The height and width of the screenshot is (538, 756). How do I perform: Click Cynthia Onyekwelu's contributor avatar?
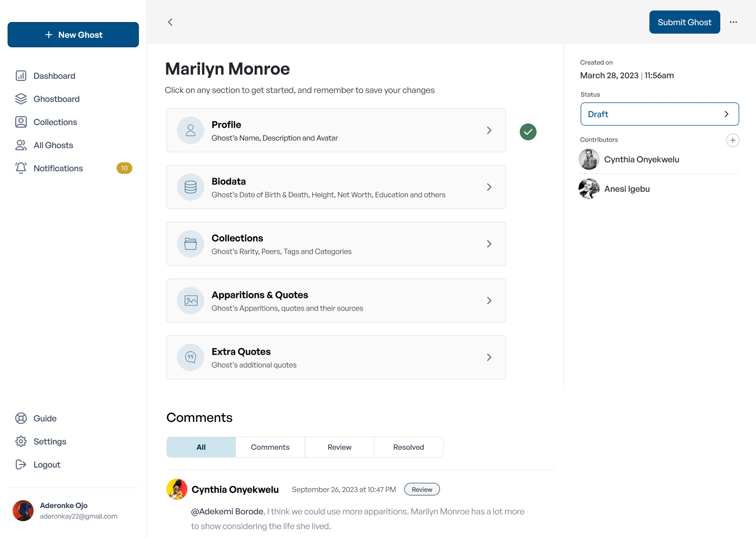(x=589, y=159)
